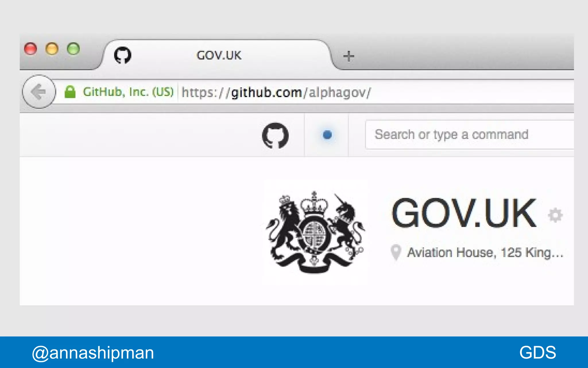Open GOV.UK organization settings gear
This screenshot has width=588, height=368.
[555, 215]
